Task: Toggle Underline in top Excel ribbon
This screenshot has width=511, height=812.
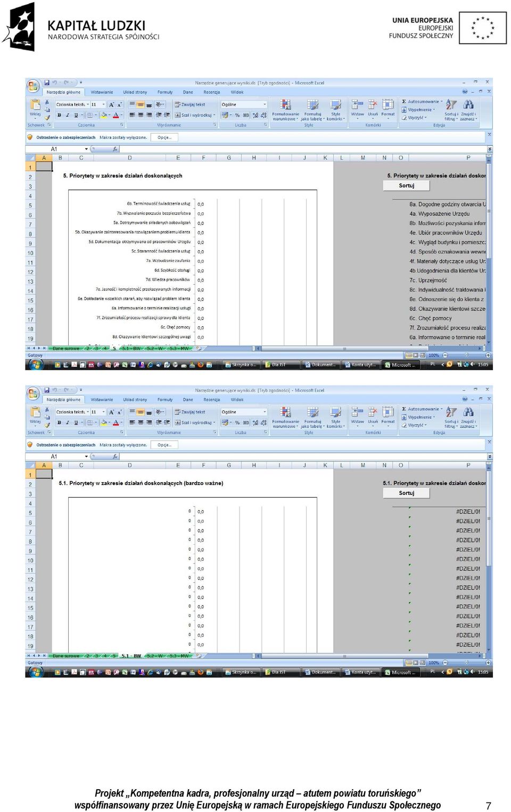Action: pos(76,115)
